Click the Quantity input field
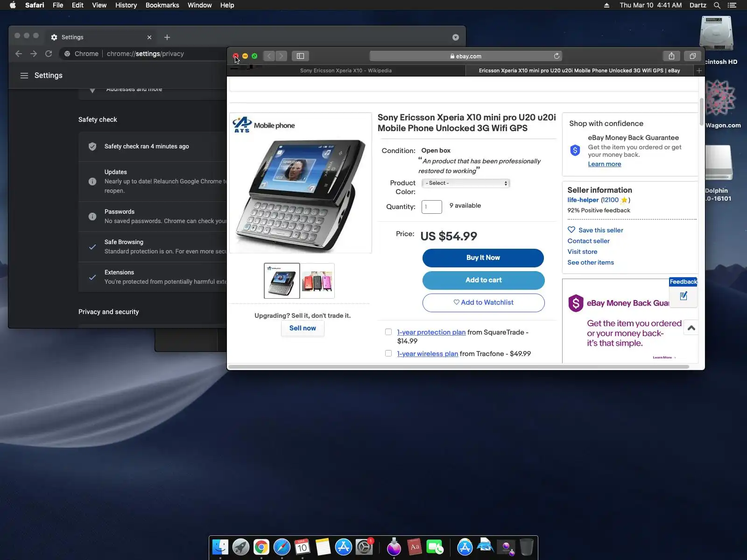747x560 pixels. (x=432, y=207)
